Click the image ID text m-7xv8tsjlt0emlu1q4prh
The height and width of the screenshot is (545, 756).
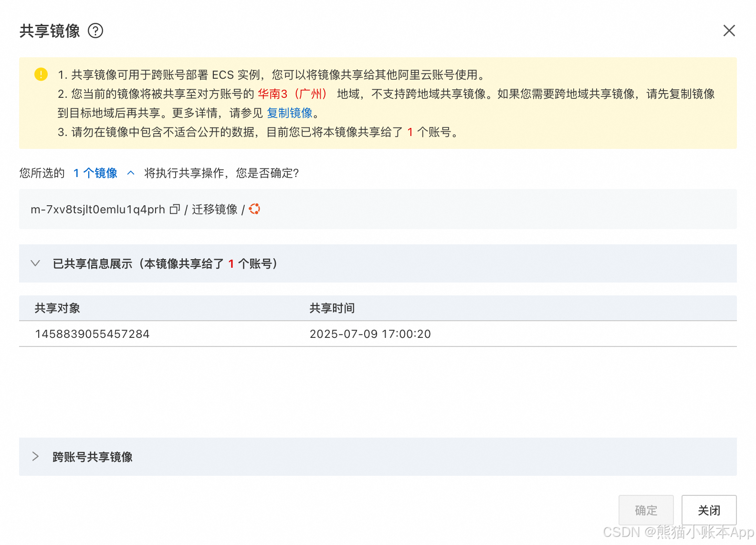pos(98,210)
